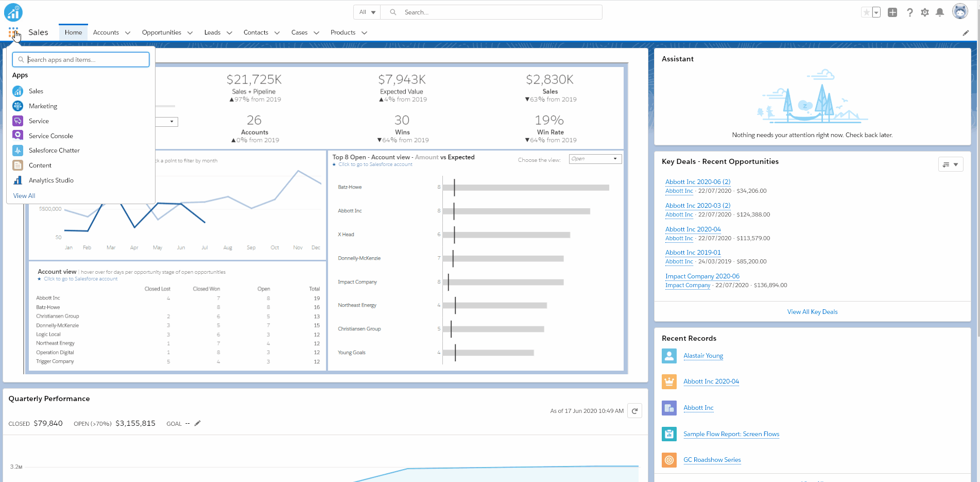980x482 pixels.
Task: Click the Young Goals bar in Top 8 chart
Action: (x=488, y=353)
